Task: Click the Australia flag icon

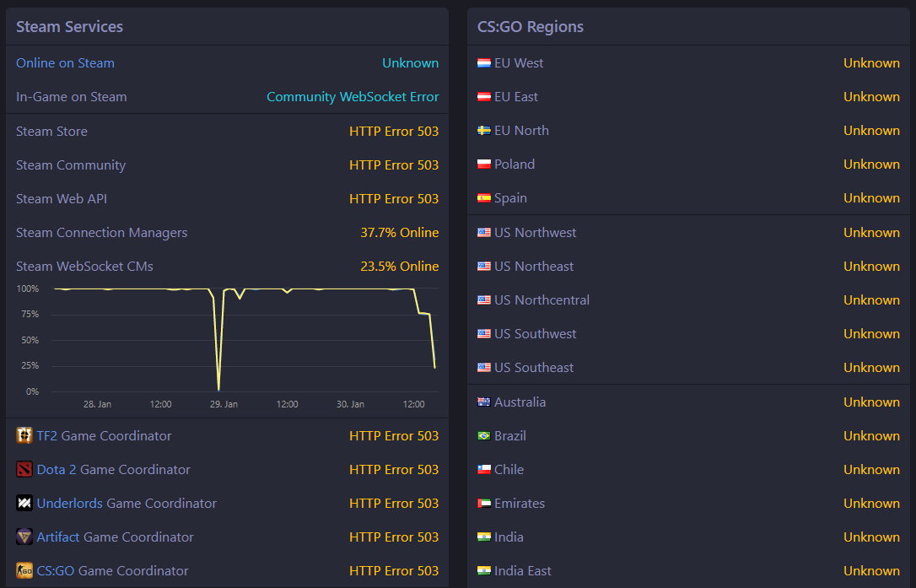Action: pyautogui.click(x=482, y=402)
